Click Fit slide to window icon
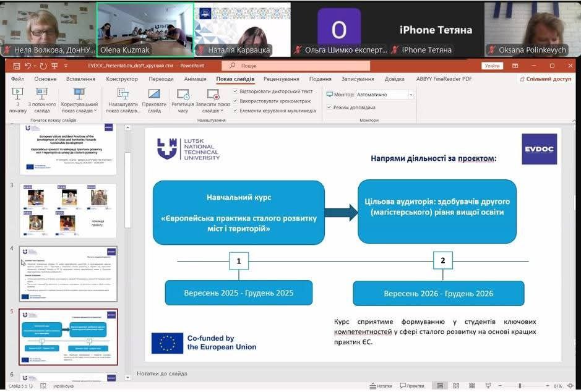 570,386
